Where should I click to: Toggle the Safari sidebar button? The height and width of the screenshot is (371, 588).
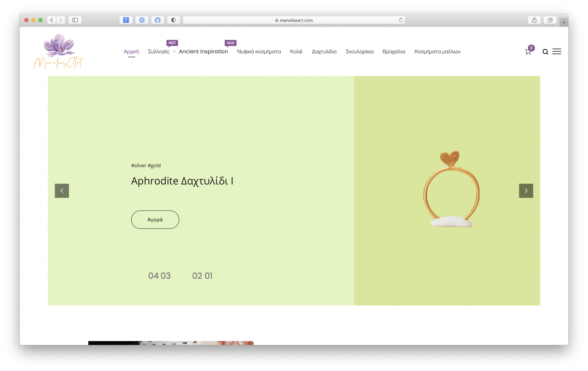tap(75, 20)
